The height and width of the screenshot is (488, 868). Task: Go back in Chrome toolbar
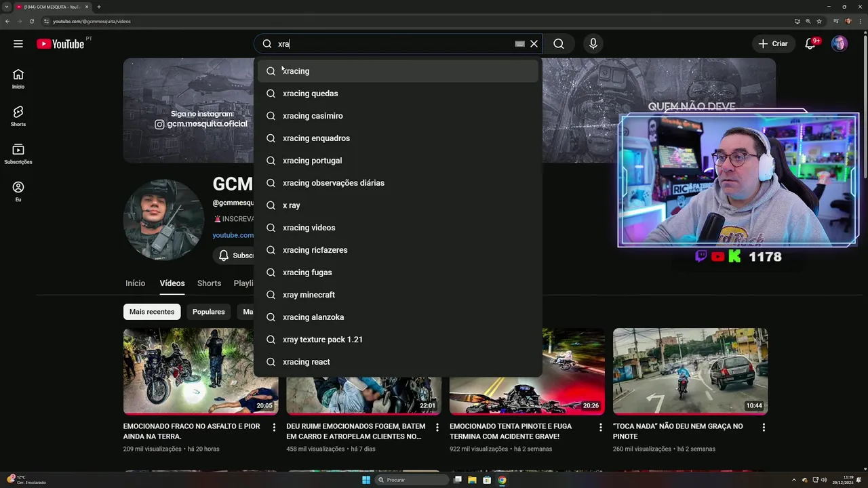tap(7, 21)
